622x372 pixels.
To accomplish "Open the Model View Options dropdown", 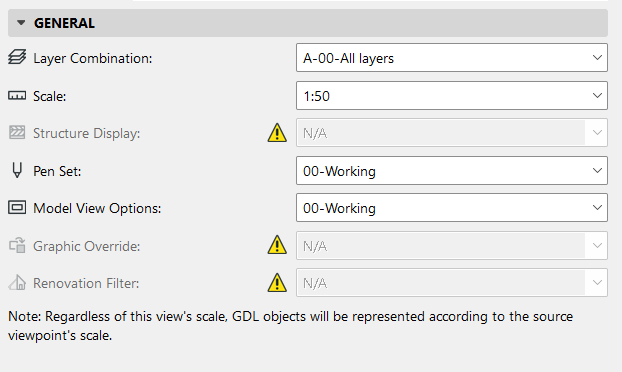I will (451, 207).
